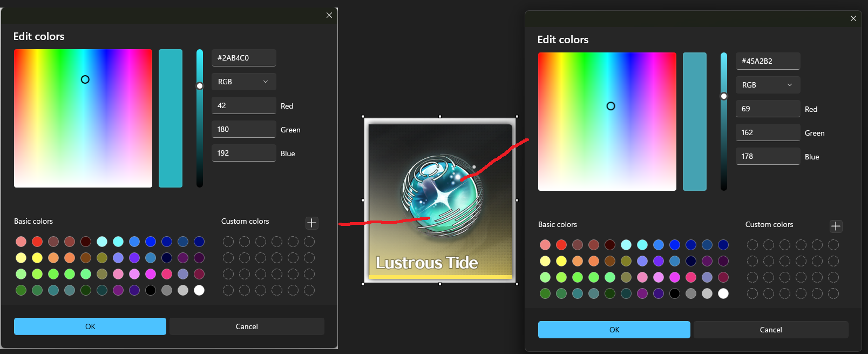Click the "Lustrous Tide" caption text
Image resolution: width=868 pixels, height=354 pixels.
point(426,263)
